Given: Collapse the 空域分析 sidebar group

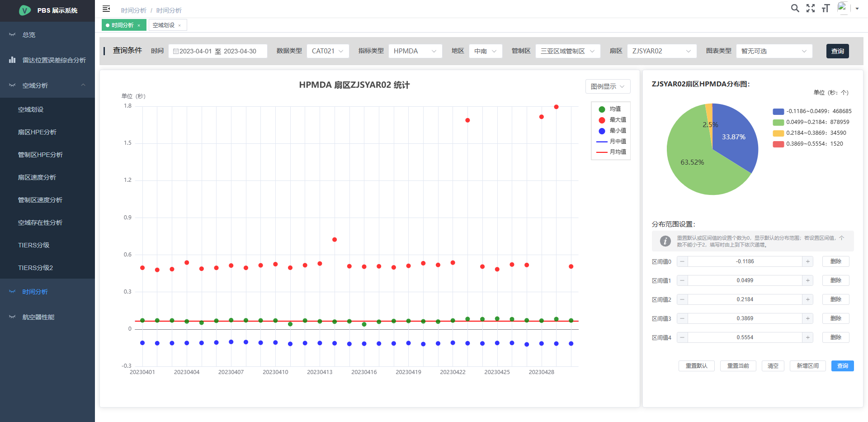Looking at the screenshot, I should [47, 85].
